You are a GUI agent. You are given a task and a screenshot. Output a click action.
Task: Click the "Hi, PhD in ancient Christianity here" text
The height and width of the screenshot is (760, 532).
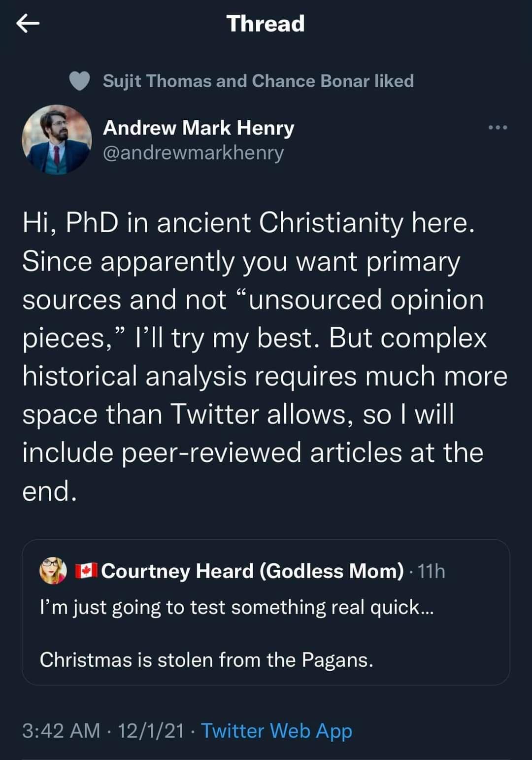pos(248,223)
